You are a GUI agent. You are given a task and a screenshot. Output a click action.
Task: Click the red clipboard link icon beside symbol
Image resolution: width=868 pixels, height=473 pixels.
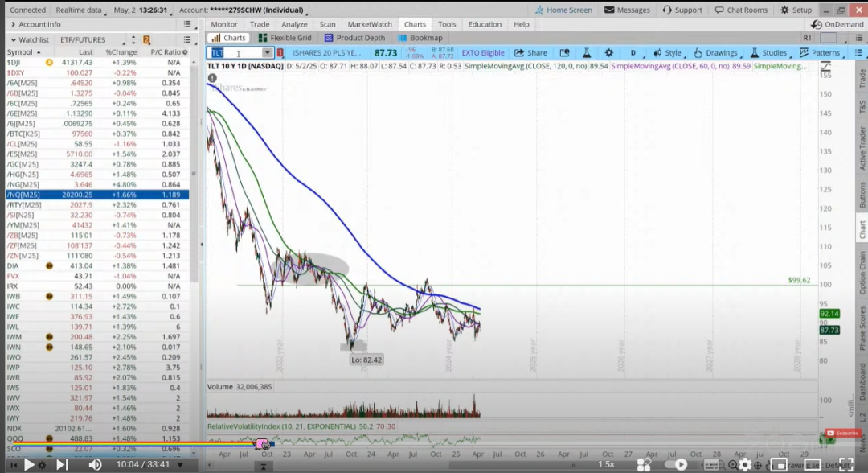pos(280,52)
